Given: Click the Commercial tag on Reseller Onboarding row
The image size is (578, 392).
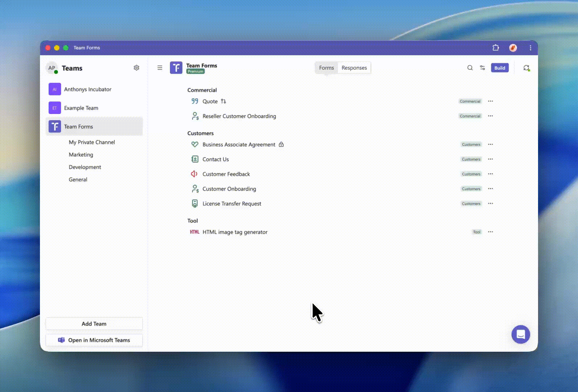Looking at the screenshot, I should [470, 116].
